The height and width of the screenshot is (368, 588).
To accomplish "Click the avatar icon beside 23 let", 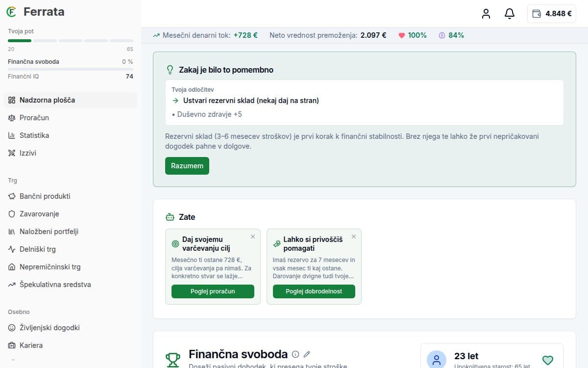I will coord(437,360).
